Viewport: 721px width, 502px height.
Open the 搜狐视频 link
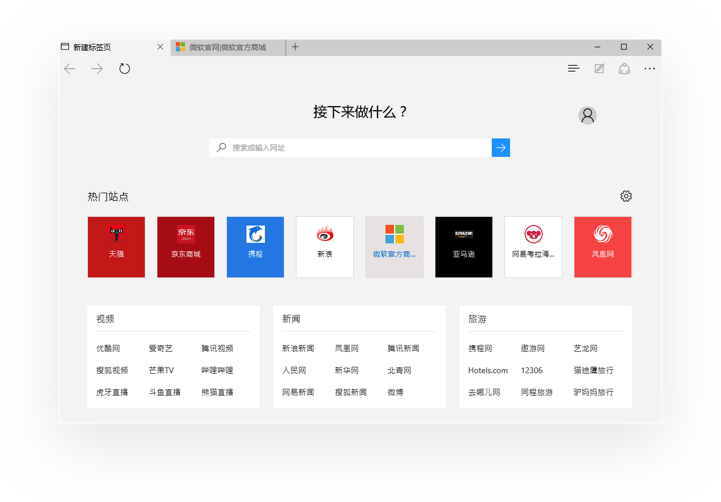coord(112,371)
